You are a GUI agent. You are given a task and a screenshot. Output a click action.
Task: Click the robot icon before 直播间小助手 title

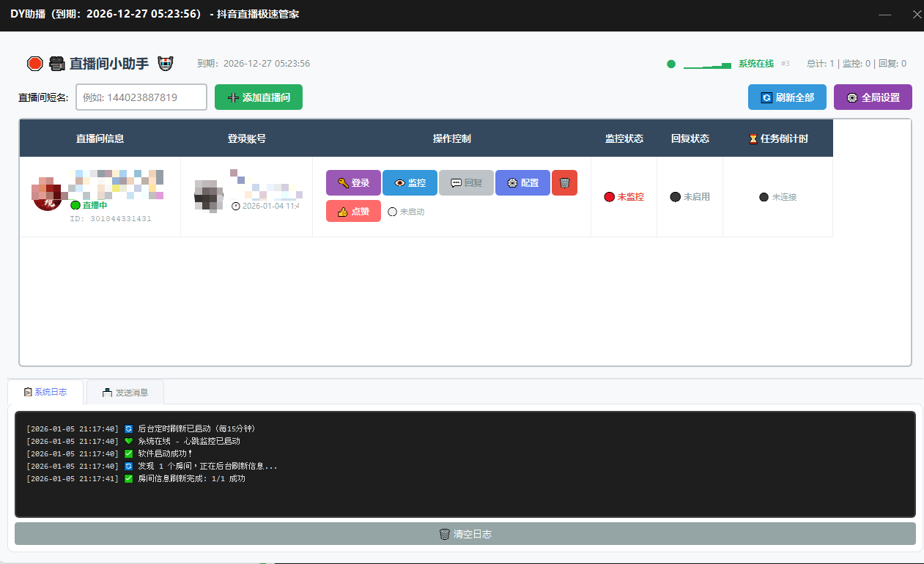(57, 64)
